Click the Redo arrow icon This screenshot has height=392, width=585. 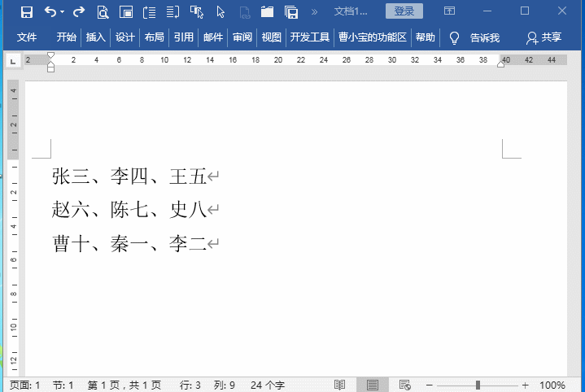[79, 12]
